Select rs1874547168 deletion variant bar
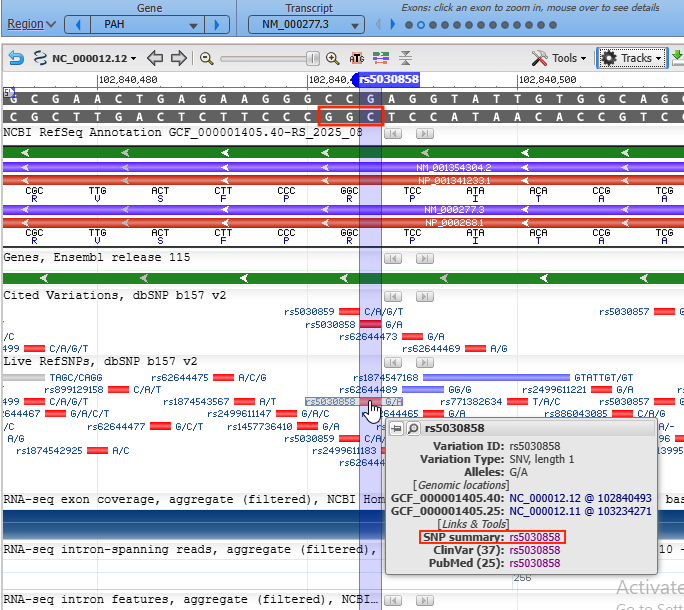Screen dimensions: 684x610 (496, 377)
